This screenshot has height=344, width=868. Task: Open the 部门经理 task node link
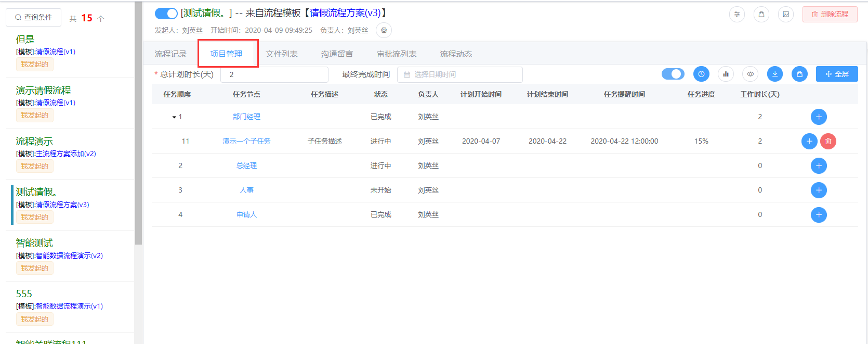click(x=246, y=117)
